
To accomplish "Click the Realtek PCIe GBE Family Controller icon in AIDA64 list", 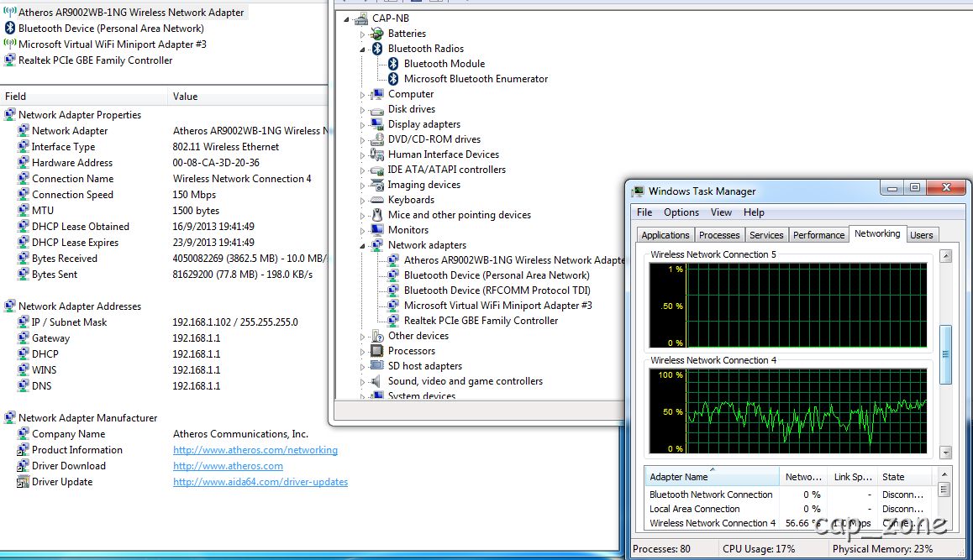I will pyautogui.click(x=10, y=60).
